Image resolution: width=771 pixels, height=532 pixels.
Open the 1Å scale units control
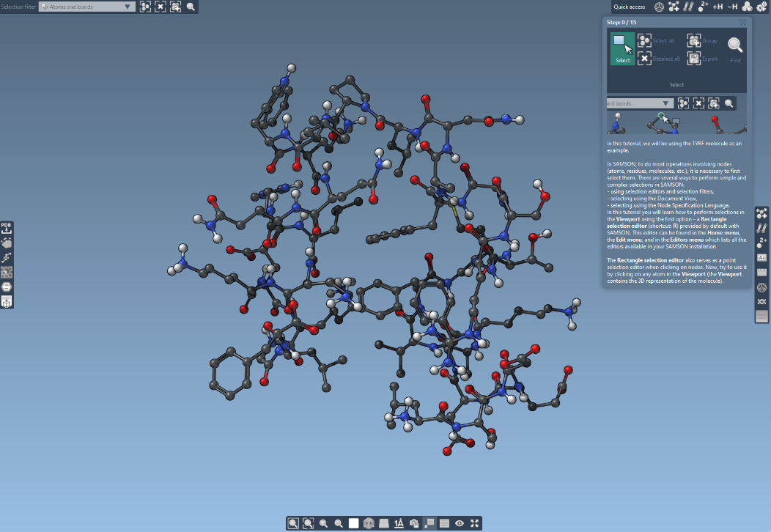399,523
